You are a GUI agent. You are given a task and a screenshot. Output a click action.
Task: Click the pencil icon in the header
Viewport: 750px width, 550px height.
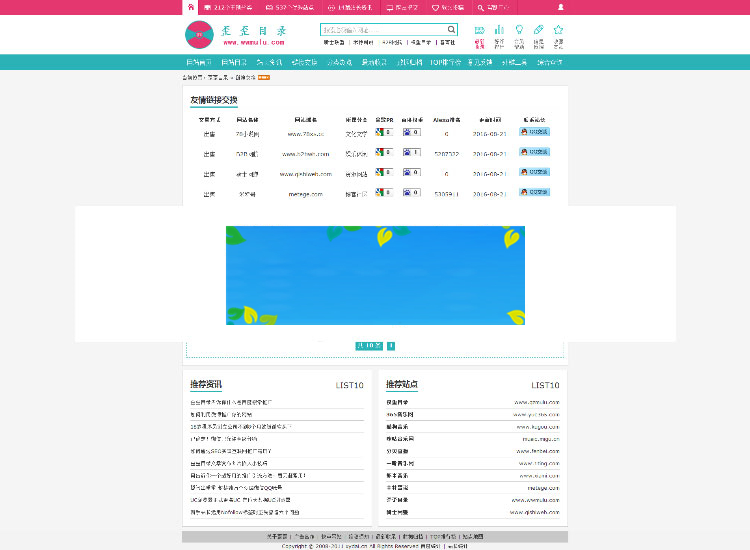539,30
